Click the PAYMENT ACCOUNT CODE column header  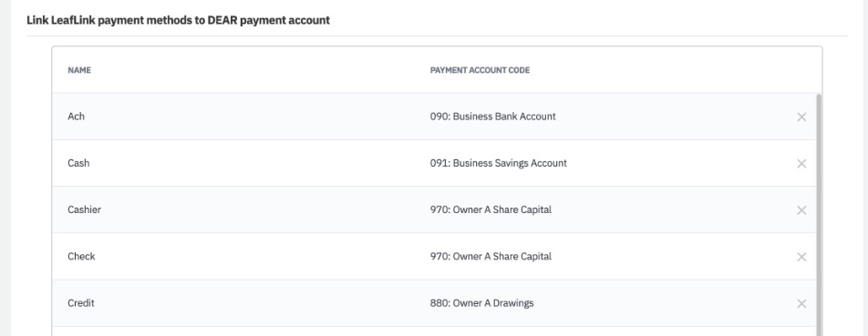pyautogui.click(x=480, y=70)
